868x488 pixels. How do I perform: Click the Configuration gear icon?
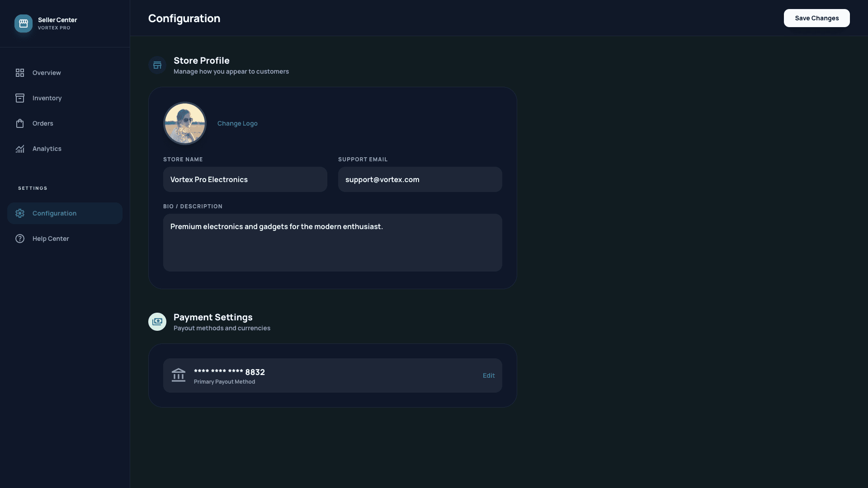20,213
